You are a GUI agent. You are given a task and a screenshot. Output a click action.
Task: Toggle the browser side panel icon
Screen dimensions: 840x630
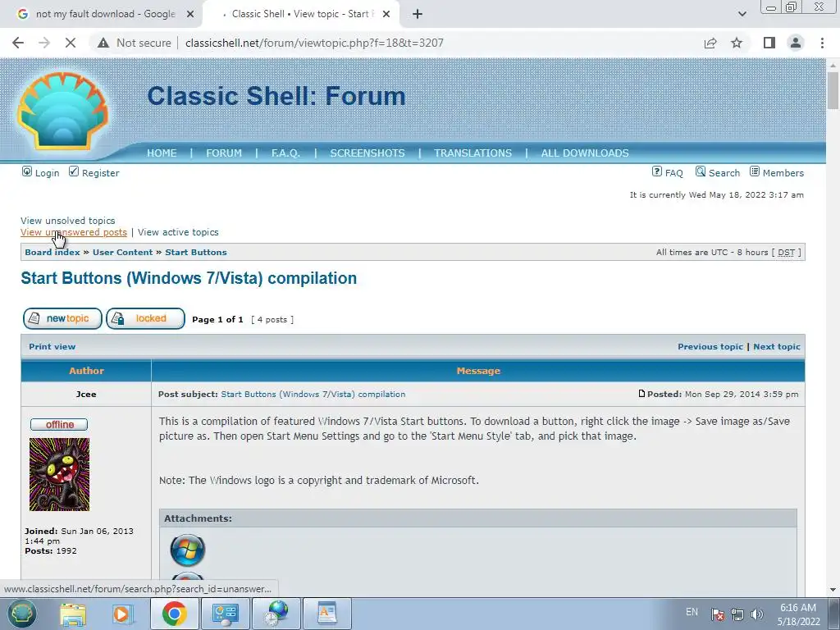tap(769, 43)
